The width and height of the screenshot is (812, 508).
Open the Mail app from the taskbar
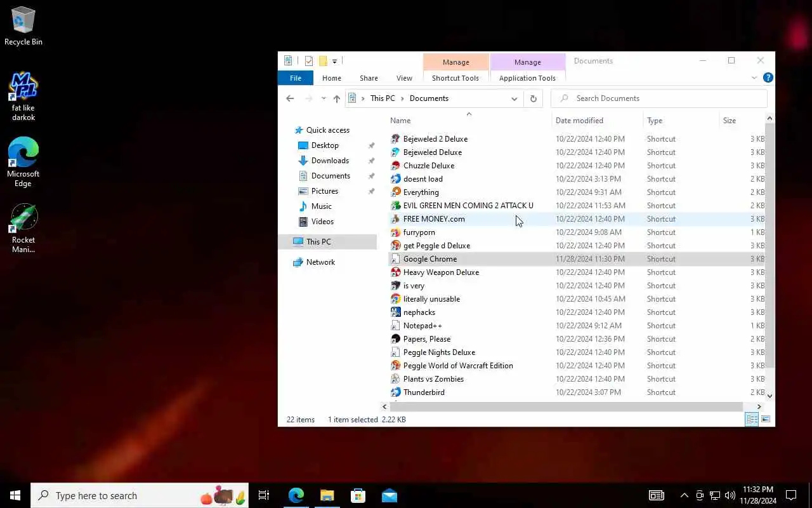point(390,495)
